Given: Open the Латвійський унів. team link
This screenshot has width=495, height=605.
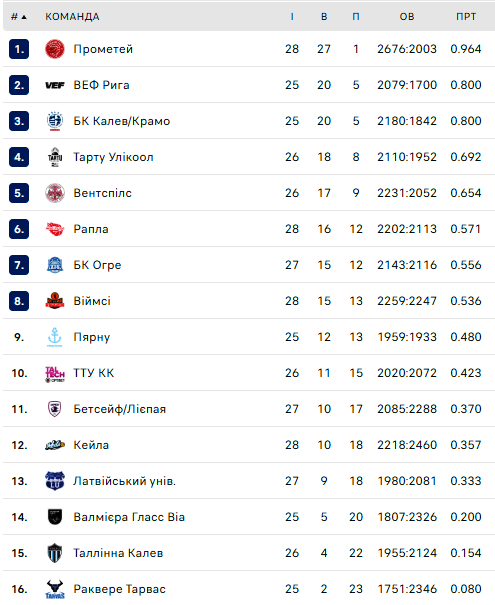Looking at the screenshot, I should pyautogui.click(x=125, y=481).
